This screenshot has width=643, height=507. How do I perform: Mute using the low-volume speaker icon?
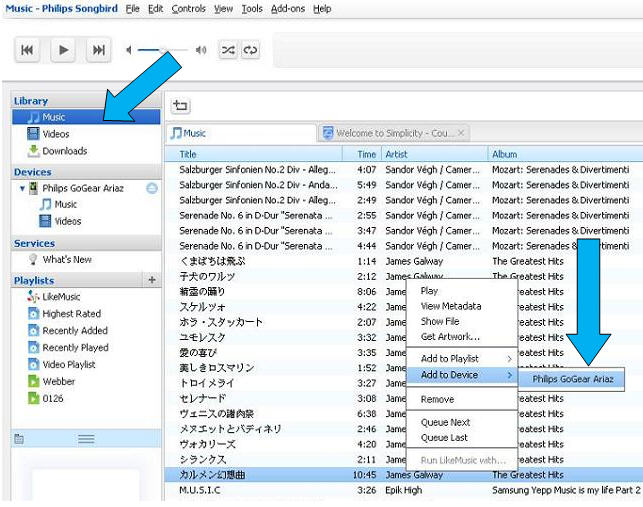[x=129, y=50]
